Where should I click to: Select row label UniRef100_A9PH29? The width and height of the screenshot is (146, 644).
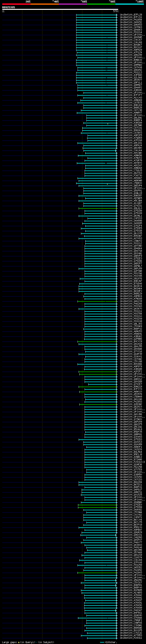[x=131, y=50]
